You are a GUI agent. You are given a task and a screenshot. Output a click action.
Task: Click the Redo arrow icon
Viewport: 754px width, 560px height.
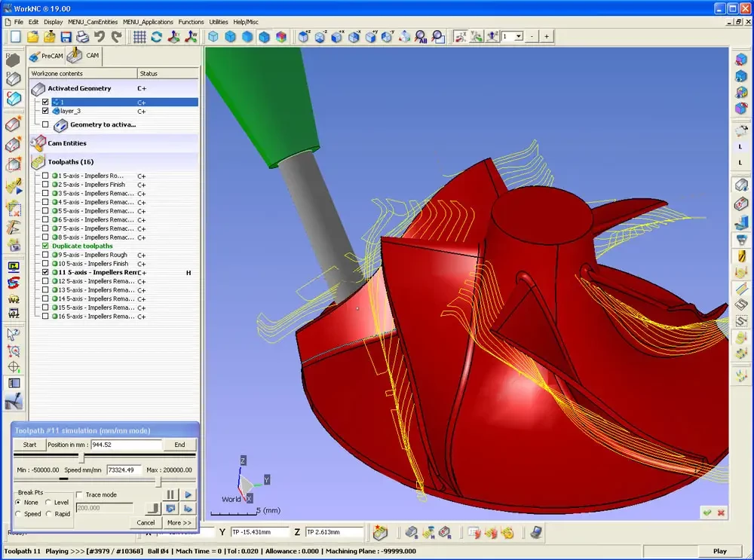click(116, 36)
